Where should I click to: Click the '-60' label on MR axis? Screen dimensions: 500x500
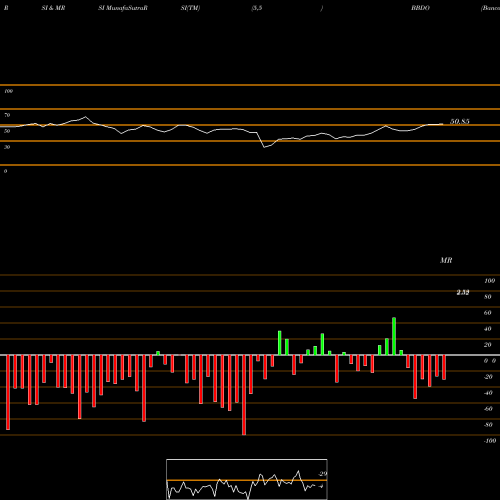[x=488, y=409]
